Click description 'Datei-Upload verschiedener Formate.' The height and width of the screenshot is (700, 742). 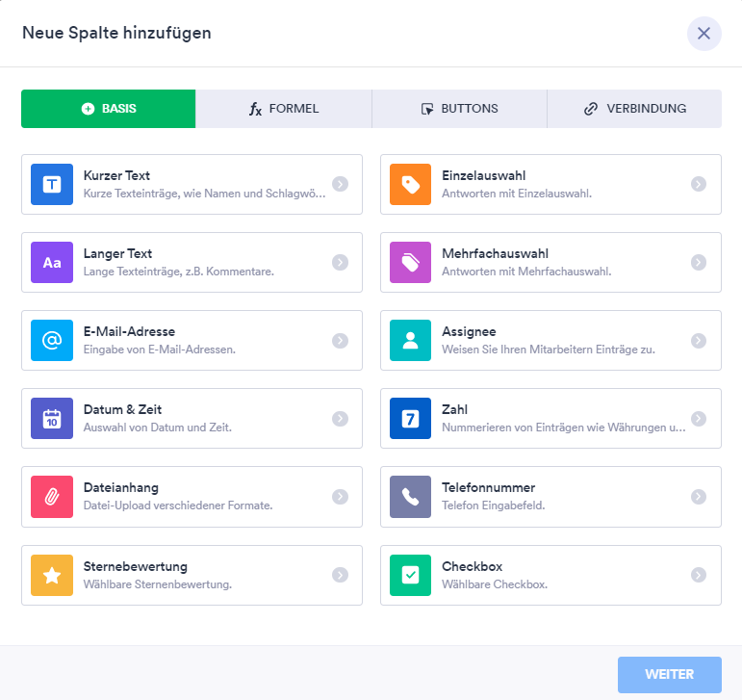178,506
